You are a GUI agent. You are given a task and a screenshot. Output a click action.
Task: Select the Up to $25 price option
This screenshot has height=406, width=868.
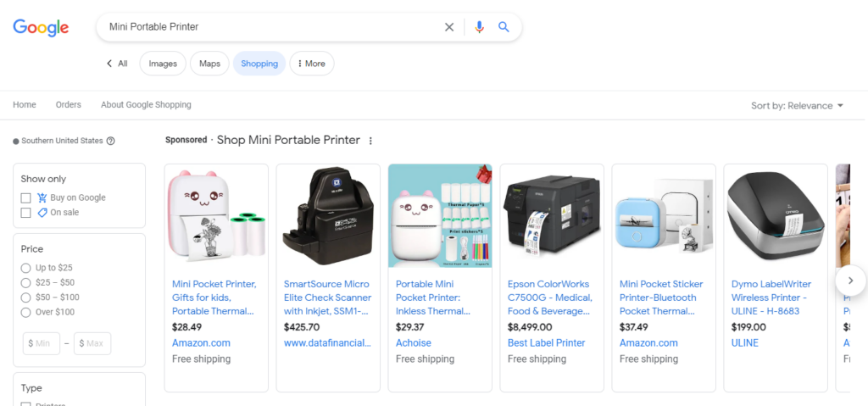(x=25, y=268)
